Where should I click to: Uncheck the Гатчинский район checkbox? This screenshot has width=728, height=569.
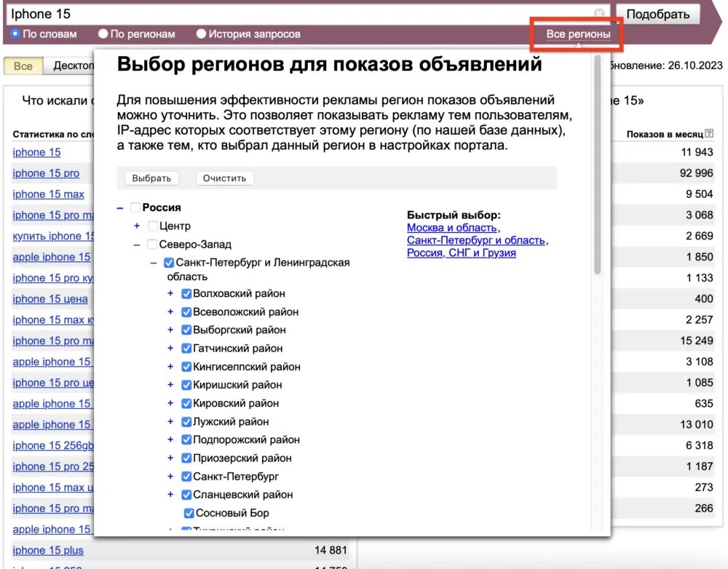click(x=186, y=349)
